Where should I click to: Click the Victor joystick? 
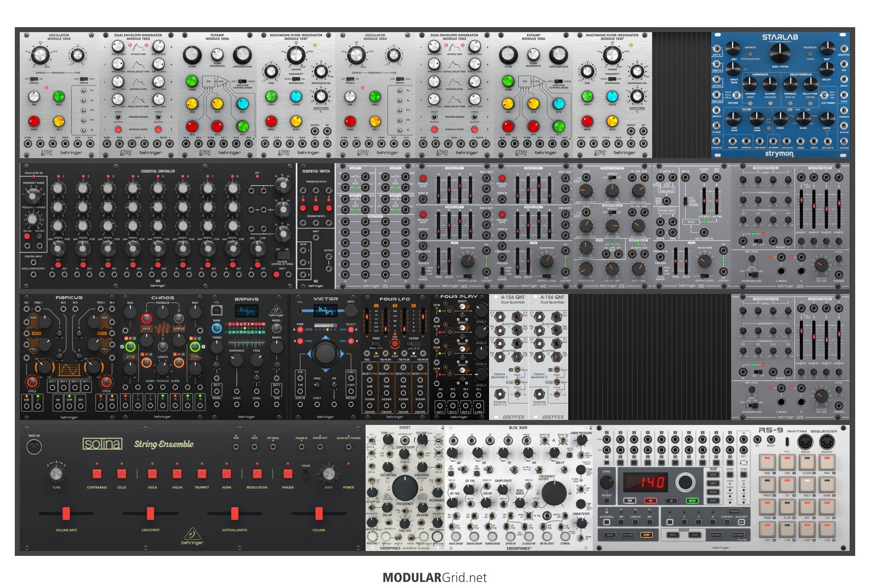(x=326, y=353)
